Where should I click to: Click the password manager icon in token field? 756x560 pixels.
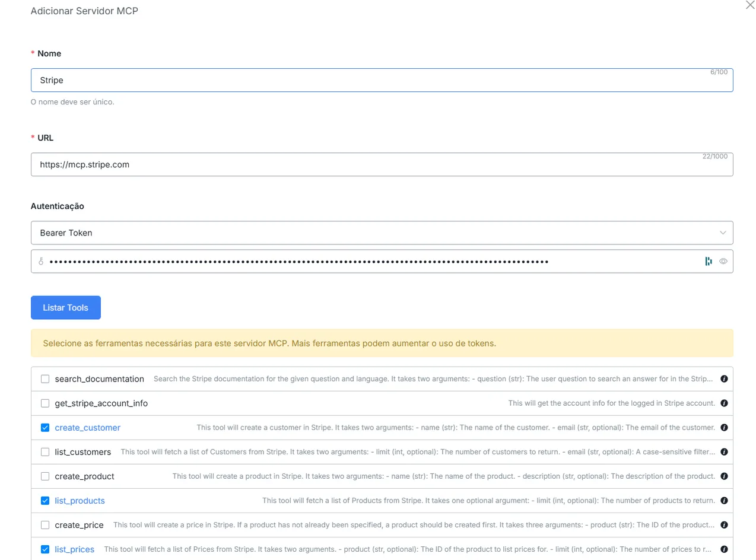tap(709, 261)
